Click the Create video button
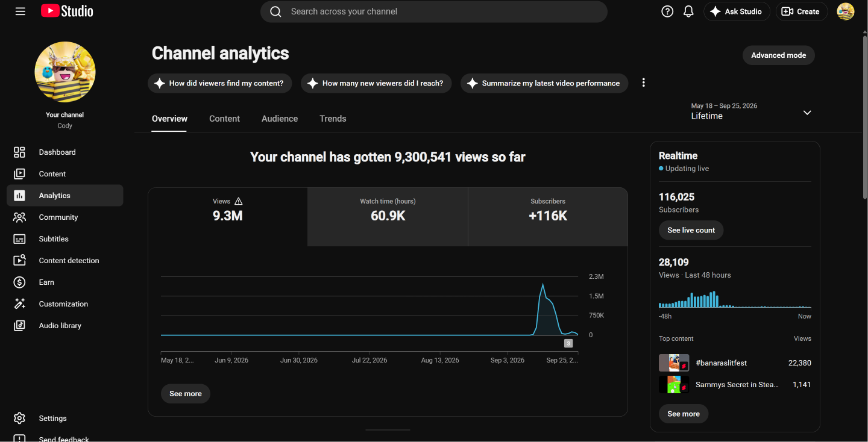 (801, 11)
